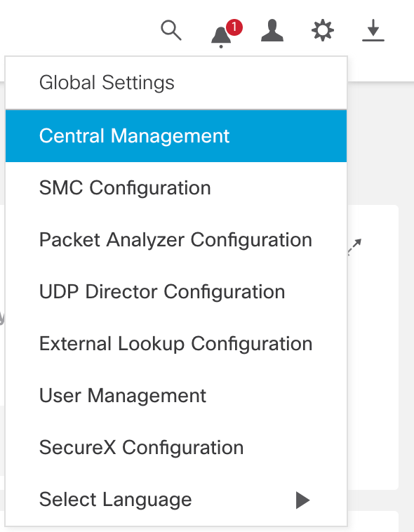Toggle the settings gear menu
The width and height of the screenshot is (414, 532).
point(323,31)
